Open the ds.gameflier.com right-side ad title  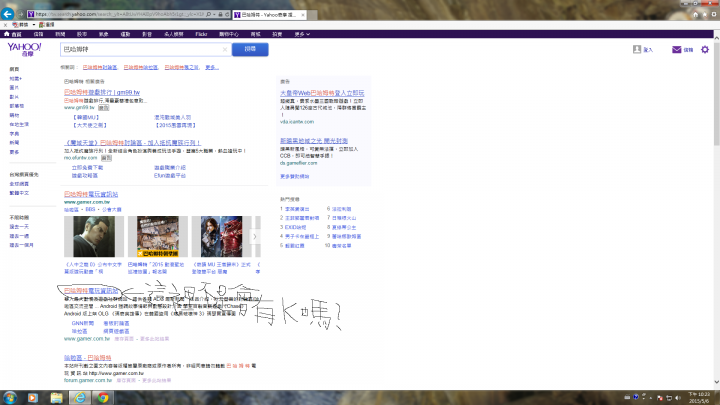[314, 141]
